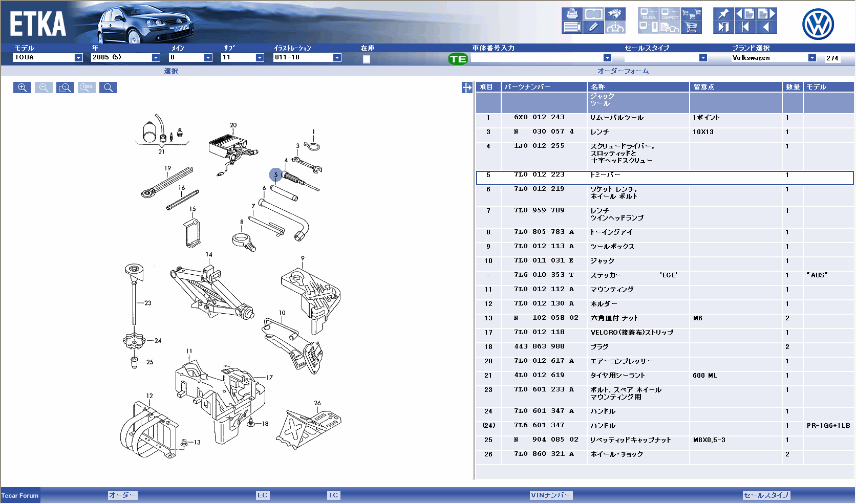Open the DEPOT link icon

click(x=670, y=14)
